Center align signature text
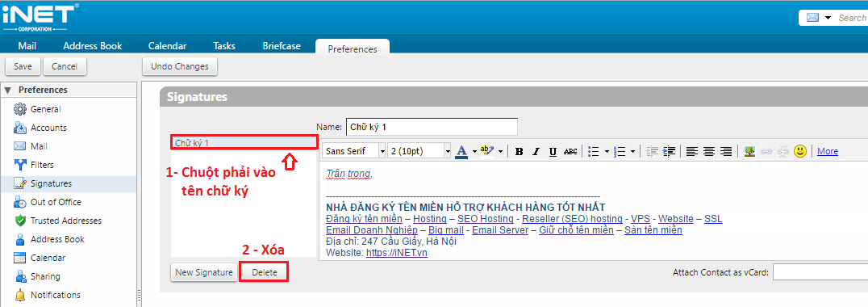Screen dimensions: 868x307 709,151
